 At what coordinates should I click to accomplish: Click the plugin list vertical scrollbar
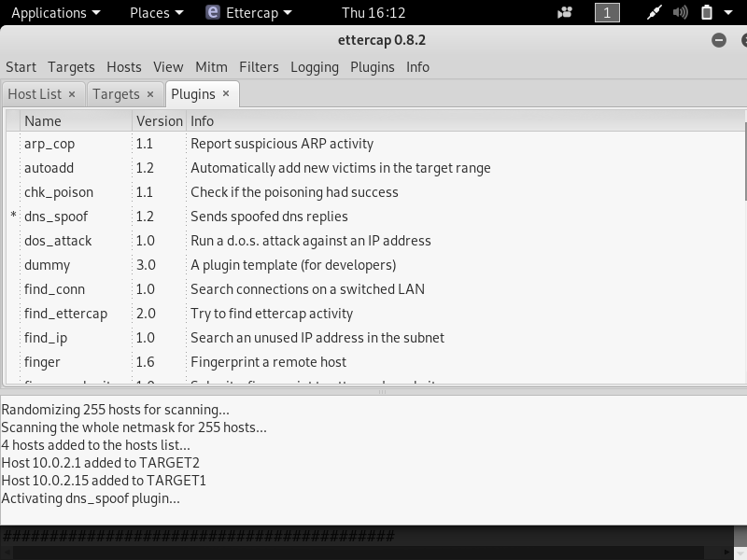[x=745, y=161]
